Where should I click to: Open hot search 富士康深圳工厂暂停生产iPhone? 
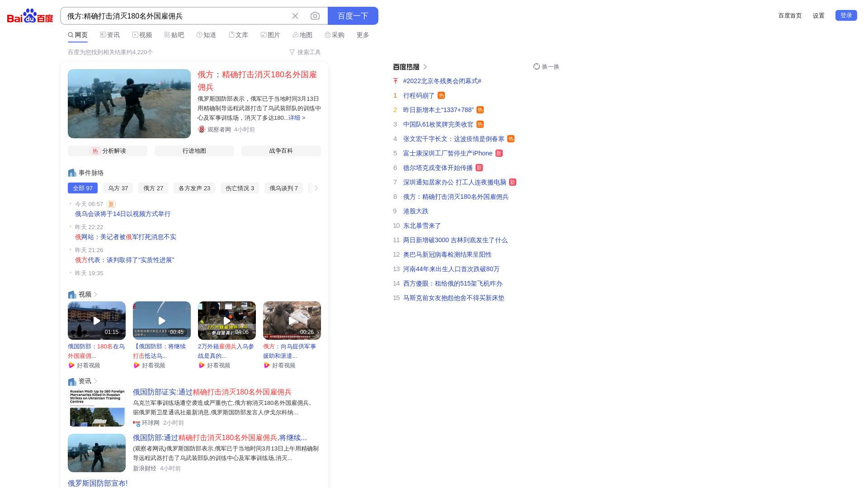click(x=448, y=153)
